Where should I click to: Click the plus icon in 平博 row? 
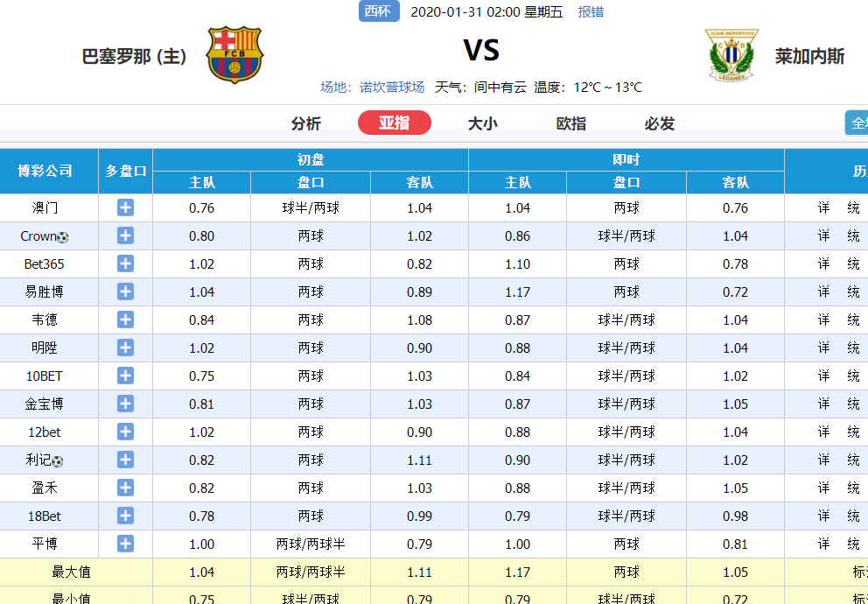[x=125, y=544]
